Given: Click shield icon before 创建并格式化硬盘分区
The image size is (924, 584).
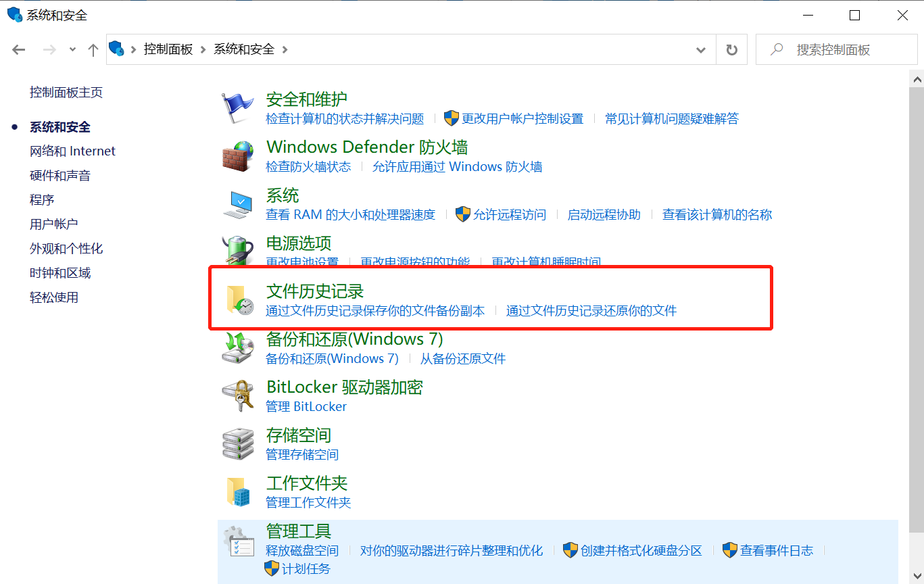Looking at the screenshot, I should 571,550.
